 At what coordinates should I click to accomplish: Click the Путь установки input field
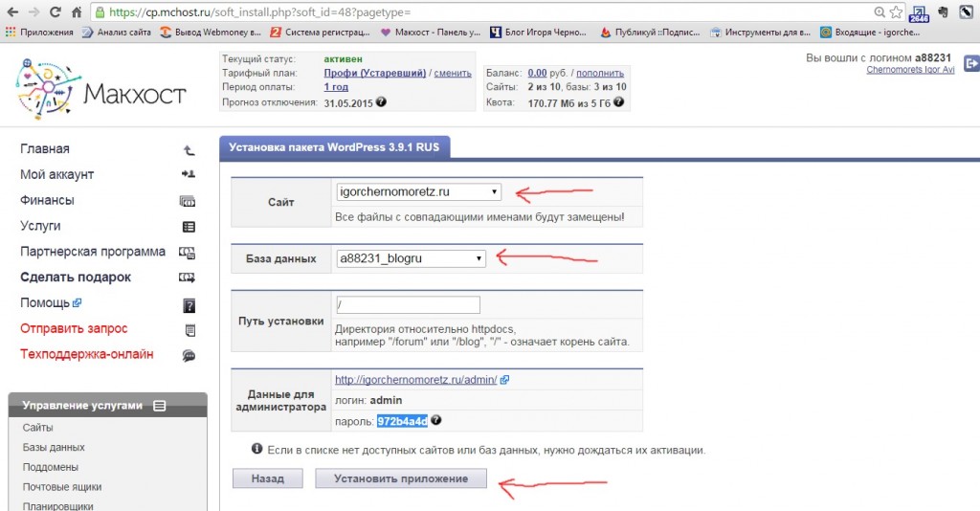click(408, 305)
